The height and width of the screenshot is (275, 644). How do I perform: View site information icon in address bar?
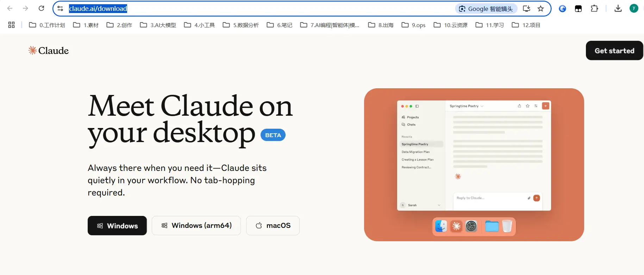coord(60,8)
